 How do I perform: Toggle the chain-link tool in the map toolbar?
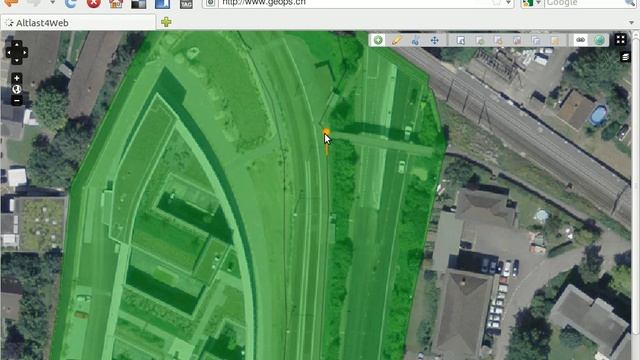(x=580, y=40)
